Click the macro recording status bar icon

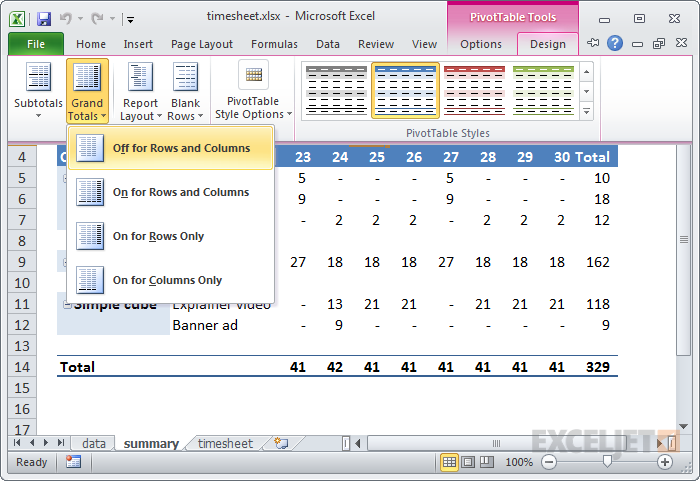(x=73, y=462)
